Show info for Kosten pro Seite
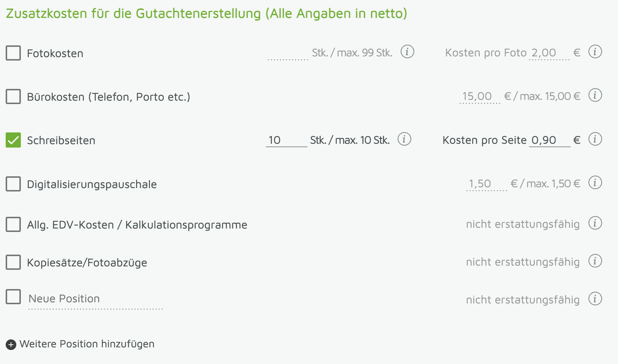 pyautogui.click(x=595, y=139)
